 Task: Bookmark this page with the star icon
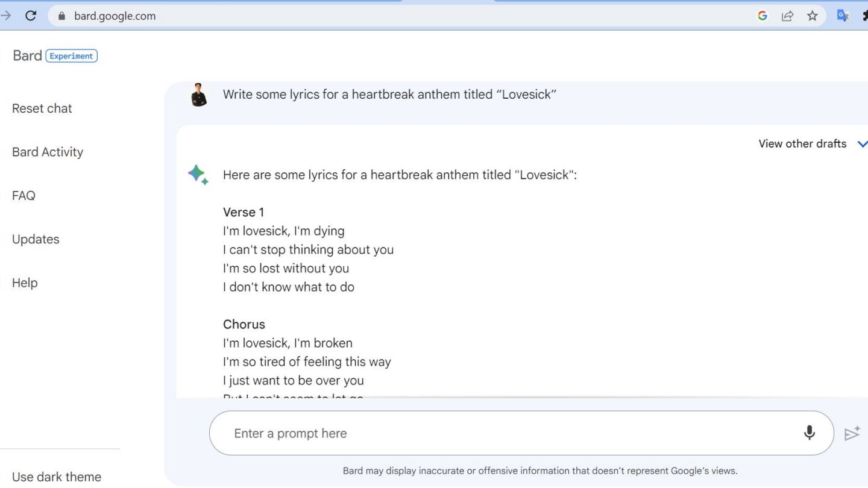[x=813, y=16]
